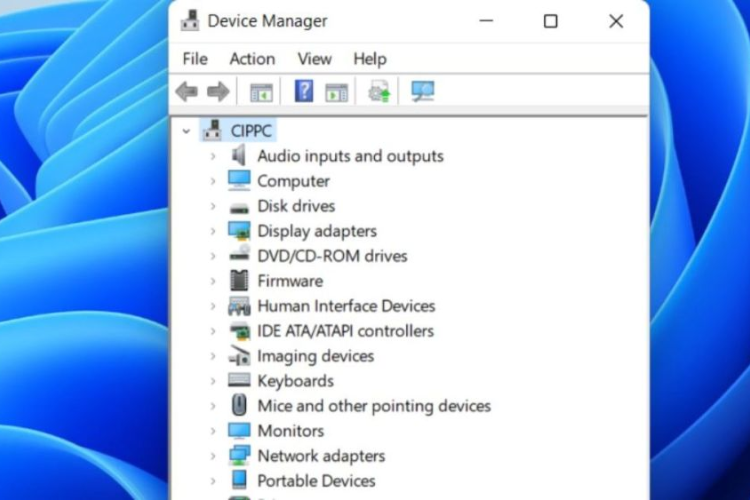750x500 pixels.
Task: Click the Human Interface Devices icon
Action: [x=239, y=306]
